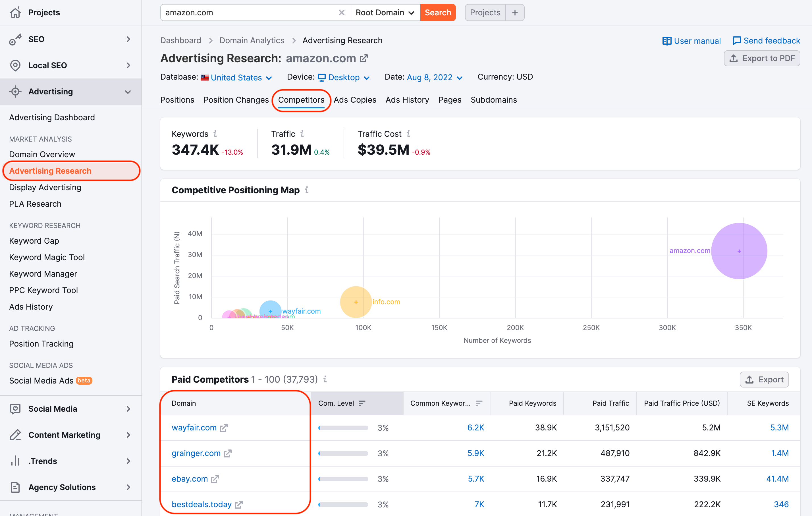Click the orange Search button

pyautogui.click(x=438, y=13)
